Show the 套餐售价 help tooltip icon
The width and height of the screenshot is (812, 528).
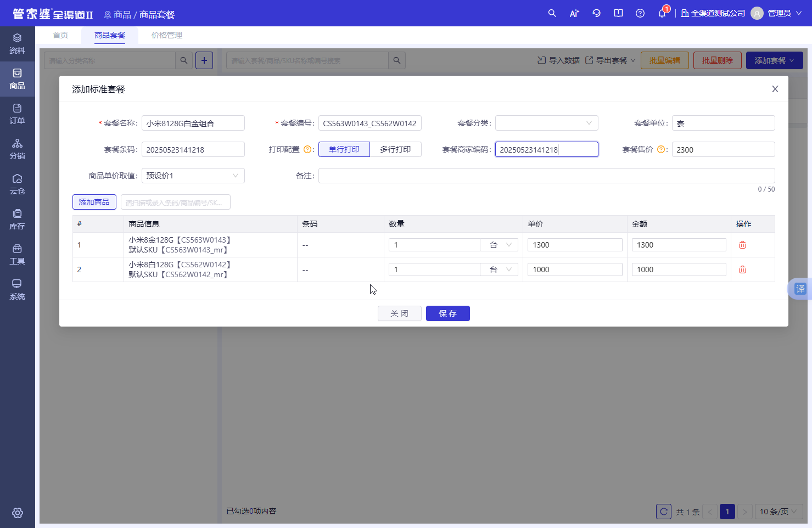click(661, 149)
